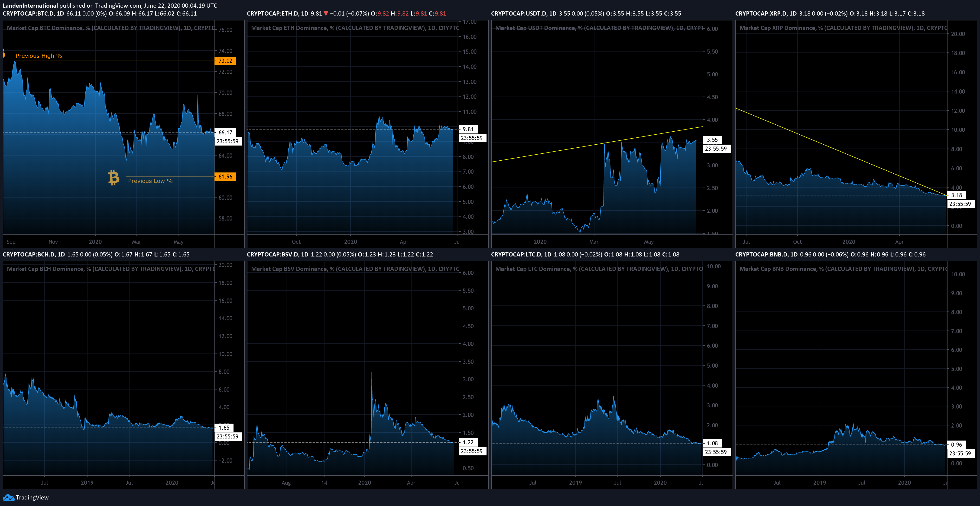Click the 9.81 current value label on ETH chart
The width and height of the screenshot is (980, 506).
coord(468,129)
